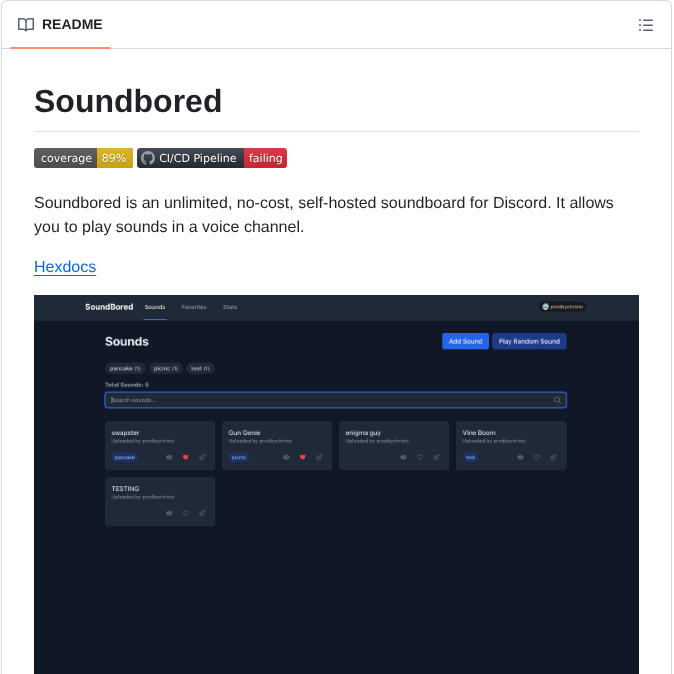Click the SoundBored logo in the screenshot
The image size is (674, 674).
[x=109, y=307]
